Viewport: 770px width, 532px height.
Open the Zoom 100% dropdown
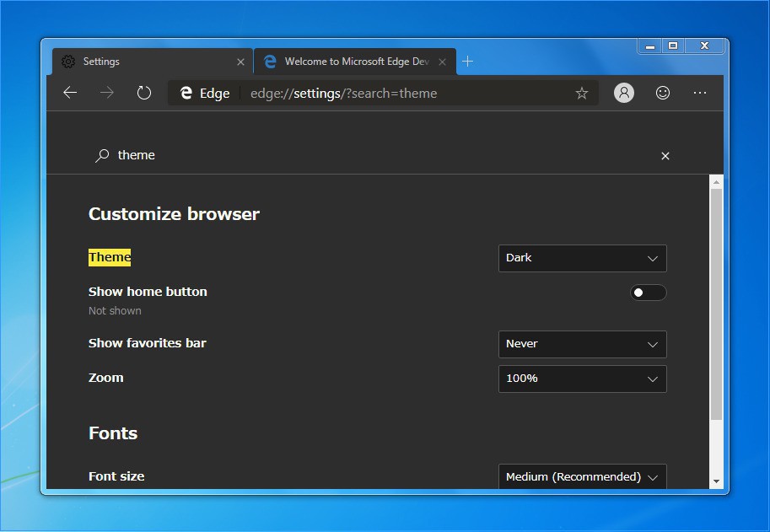[582, 379]
